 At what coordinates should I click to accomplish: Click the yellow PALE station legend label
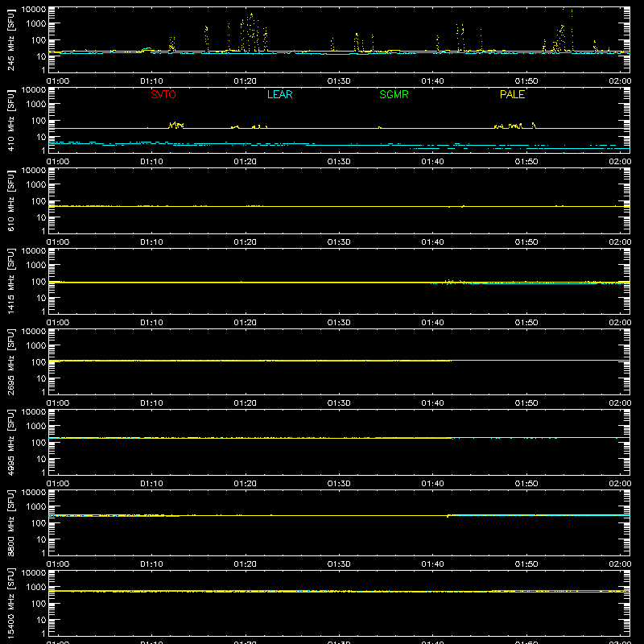[x=512, y=94]
